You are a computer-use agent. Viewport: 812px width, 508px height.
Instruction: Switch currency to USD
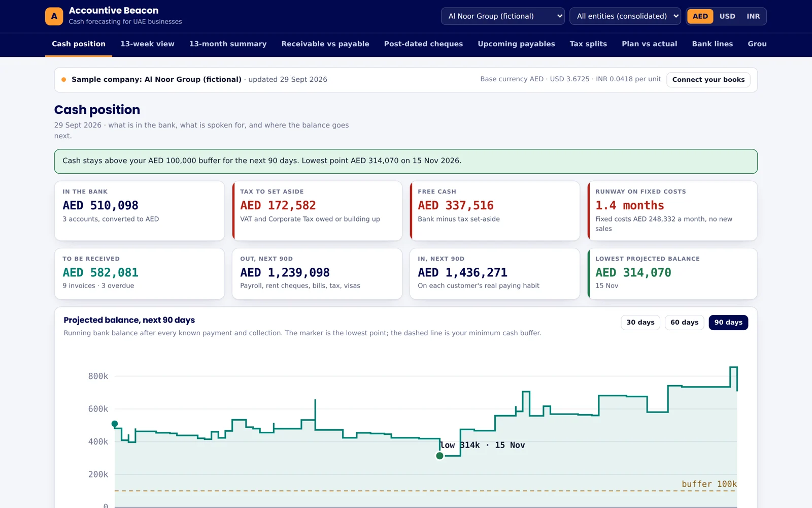[727, 16]
